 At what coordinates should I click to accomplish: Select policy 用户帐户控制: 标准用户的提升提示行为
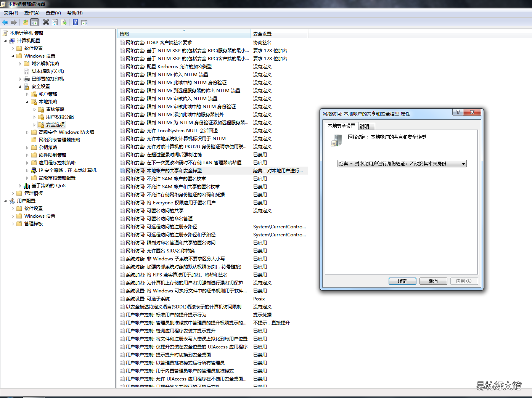coord(214,315)
